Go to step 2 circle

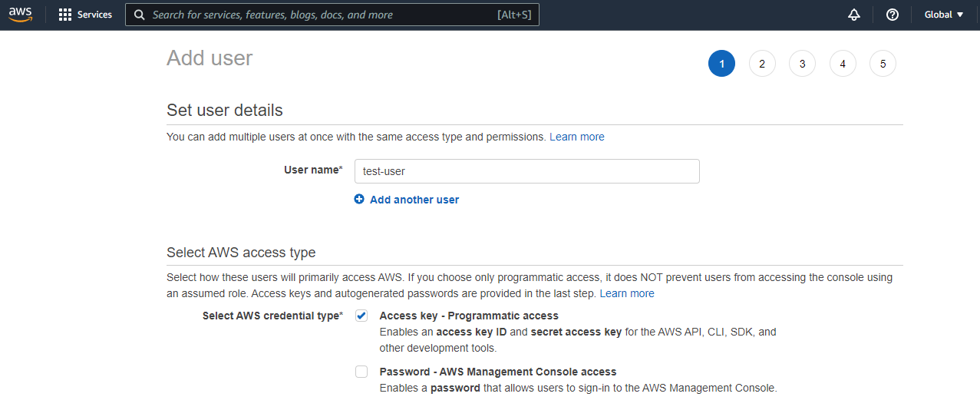762,64
